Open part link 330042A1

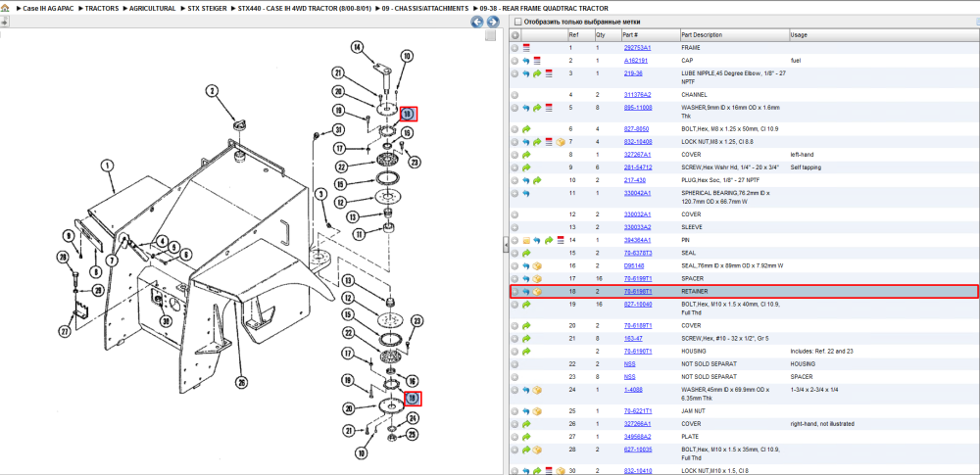(638, 193)
